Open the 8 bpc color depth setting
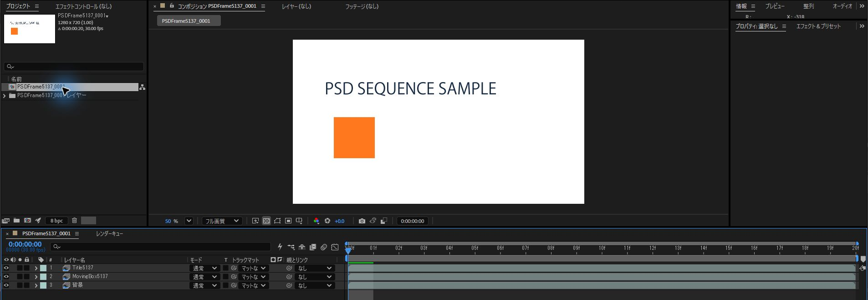The image size is (868, 300). (56, 221)
